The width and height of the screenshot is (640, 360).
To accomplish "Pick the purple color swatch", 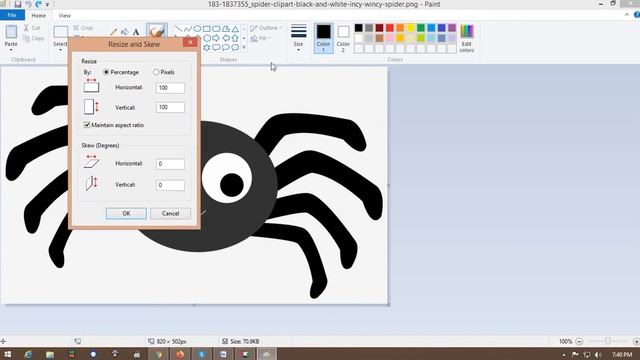I will [452, 28].
